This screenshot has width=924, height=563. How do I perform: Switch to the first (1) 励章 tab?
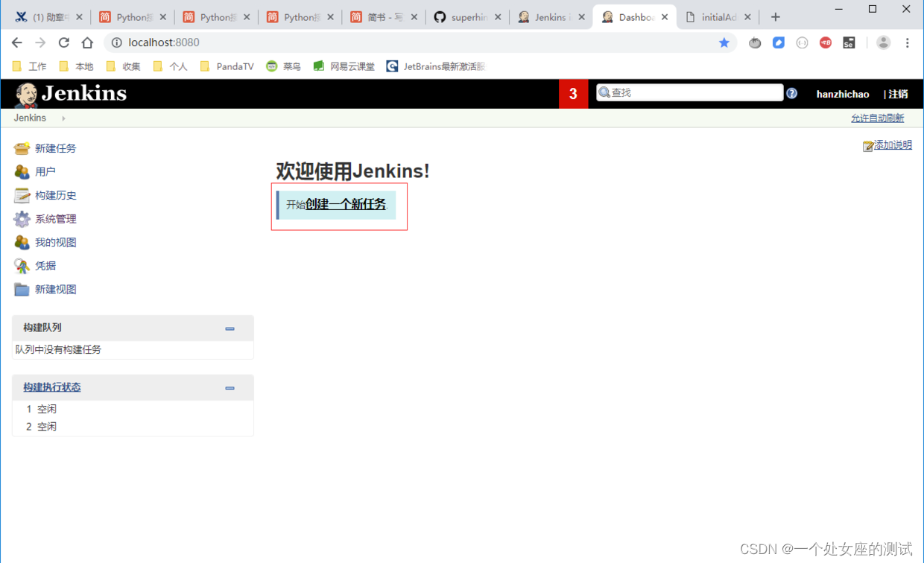pyautogui.click(x=49, y=17)
